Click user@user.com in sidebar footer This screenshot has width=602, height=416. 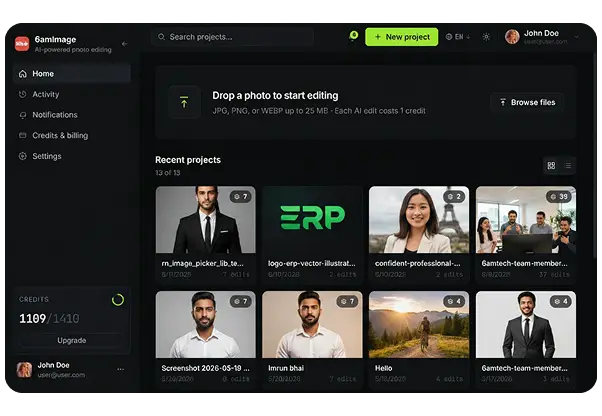[61, 375]
